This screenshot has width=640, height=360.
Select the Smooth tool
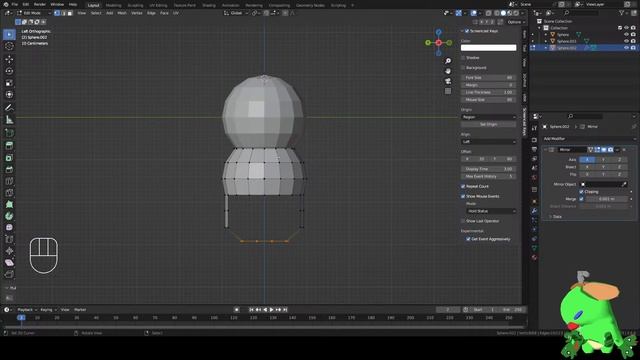9,227
